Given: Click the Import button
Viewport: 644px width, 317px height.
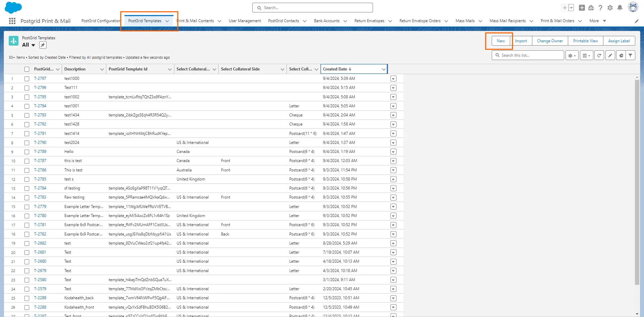Looking at the screenshot, I should [521, 41].
